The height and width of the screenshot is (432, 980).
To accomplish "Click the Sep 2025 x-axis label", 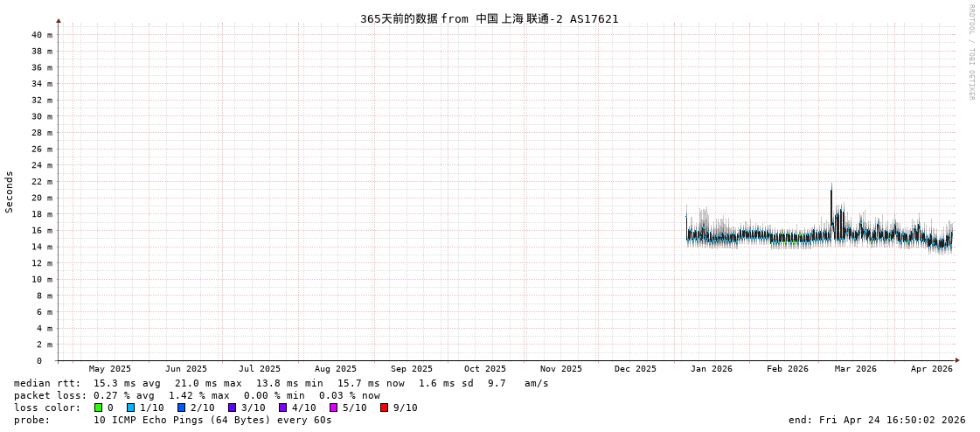I will pos(411,369).
